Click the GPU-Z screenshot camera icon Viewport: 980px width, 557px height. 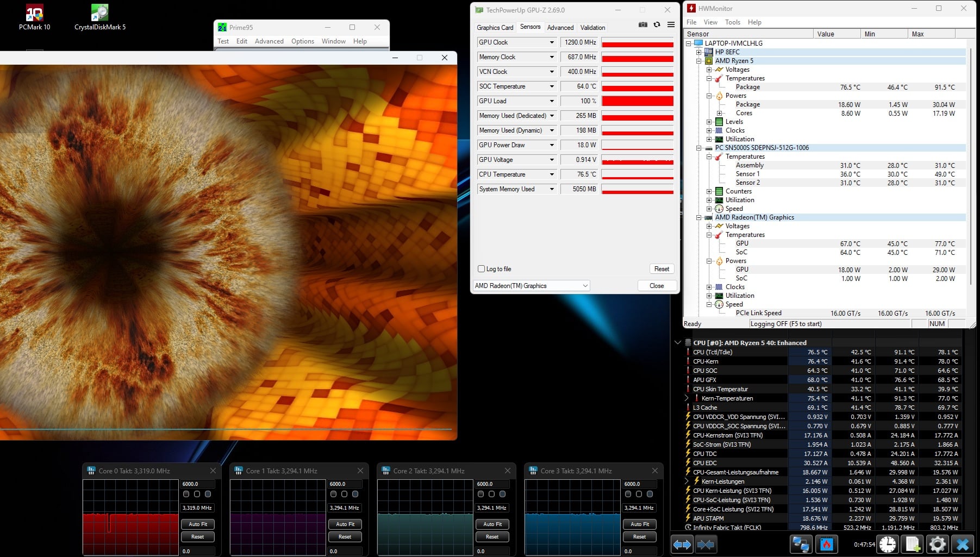tap(643, 24)
